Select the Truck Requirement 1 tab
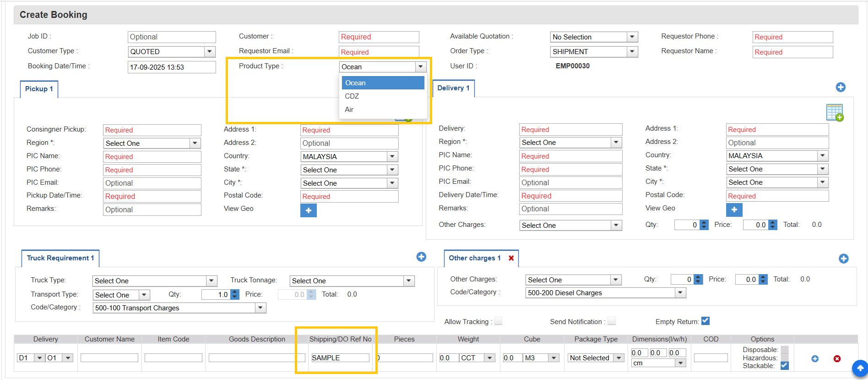The image size is (868, 380). click(x=60, y=258)
